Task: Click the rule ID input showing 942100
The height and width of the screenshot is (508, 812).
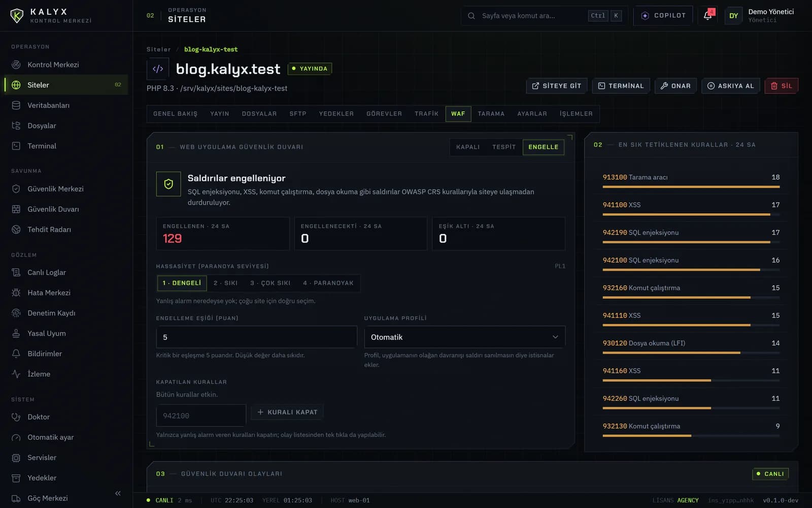Action: (x=201, y=416)
